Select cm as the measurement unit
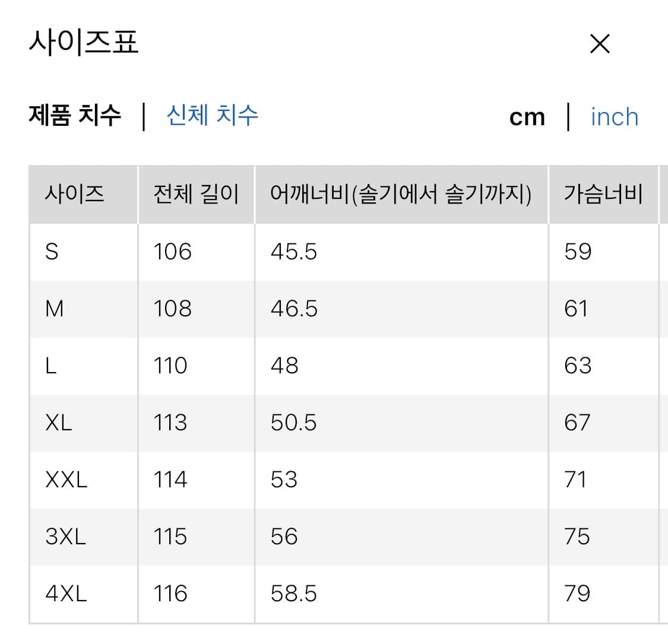The image size is (668, 644). tap(526, 117)
